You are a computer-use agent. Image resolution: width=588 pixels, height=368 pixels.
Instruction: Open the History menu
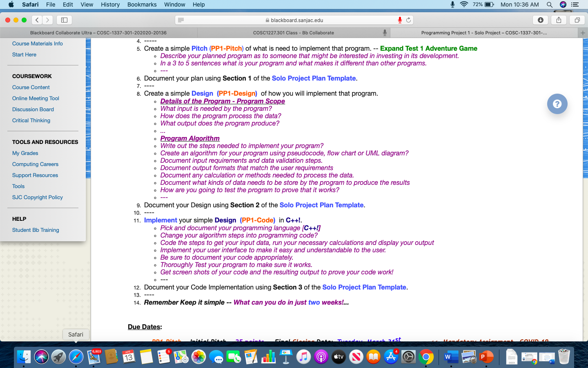110,4
